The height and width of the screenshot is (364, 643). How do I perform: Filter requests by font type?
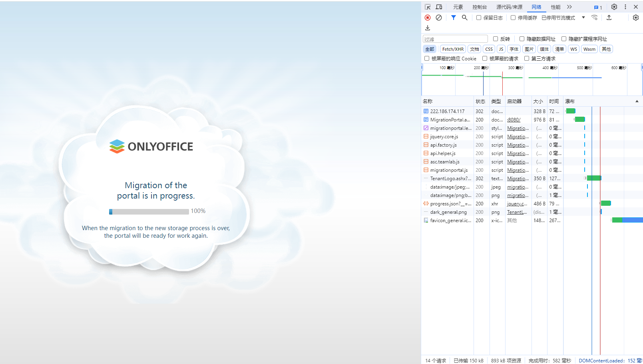click(x=514, y=49)
